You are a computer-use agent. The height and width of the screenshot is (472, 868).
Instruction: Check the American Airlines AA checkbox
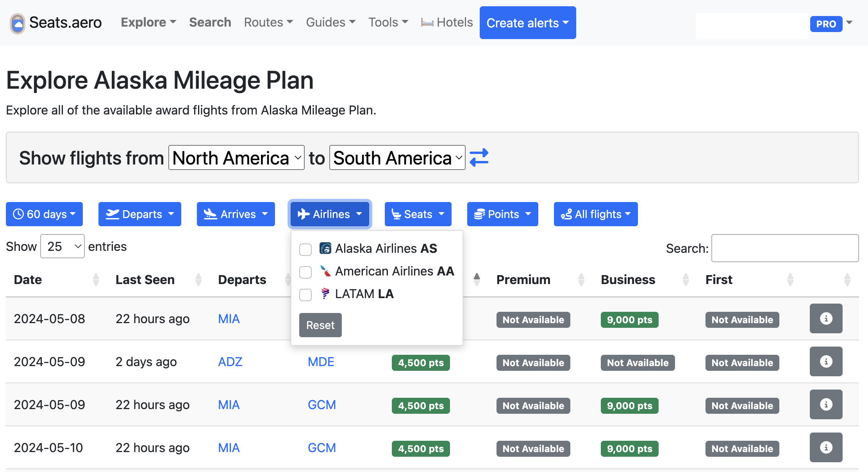(305, 272)
